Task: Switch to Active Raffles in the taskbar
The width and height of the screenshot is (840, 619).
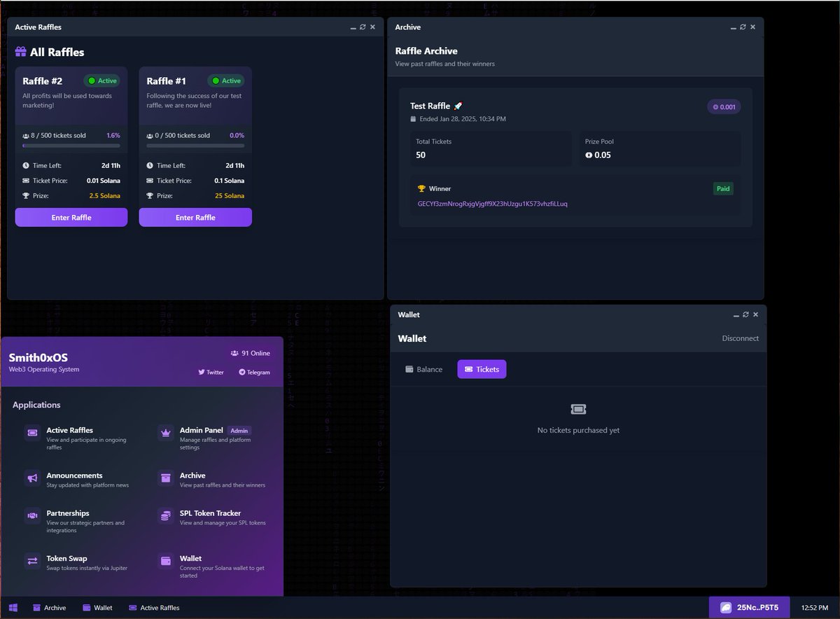Action: coord(154,608)
